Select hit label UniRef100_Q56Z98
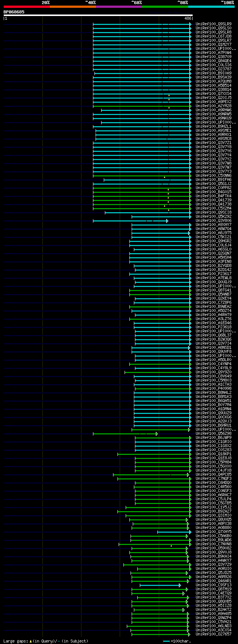The height and width of the screenshot is (644, 238). point(213,434)
